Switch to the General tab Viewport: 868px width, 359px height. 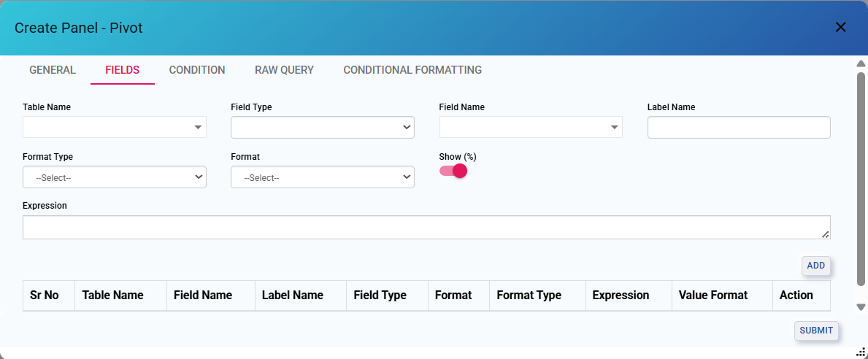[53, 70]
